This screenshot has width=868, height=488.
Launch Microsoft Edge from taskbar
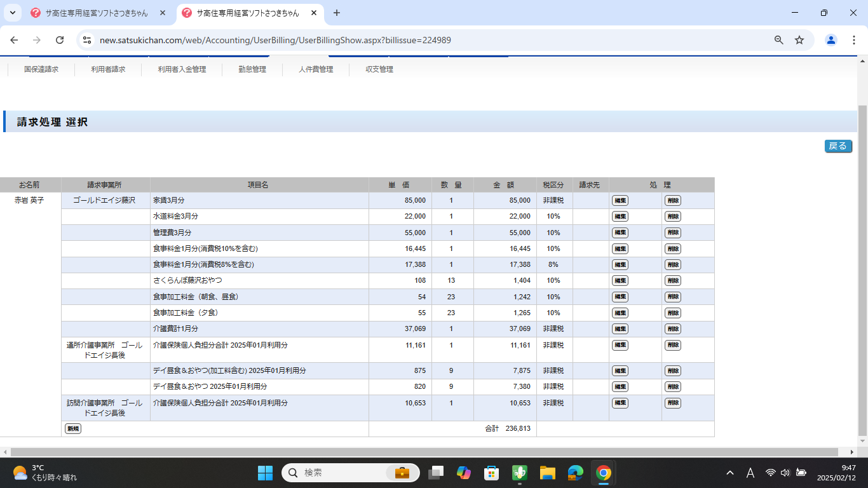coord(576,473)
